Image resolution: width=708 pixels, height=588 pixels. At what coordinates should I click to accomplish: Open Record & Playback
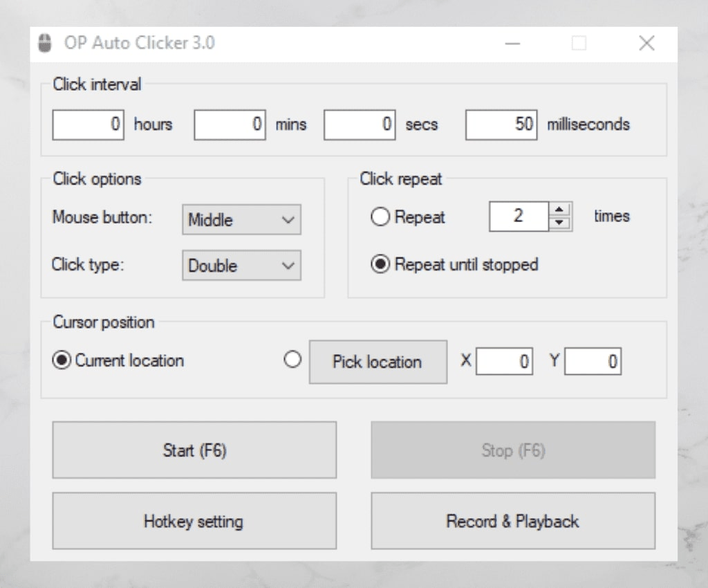(x=512, y=521)
